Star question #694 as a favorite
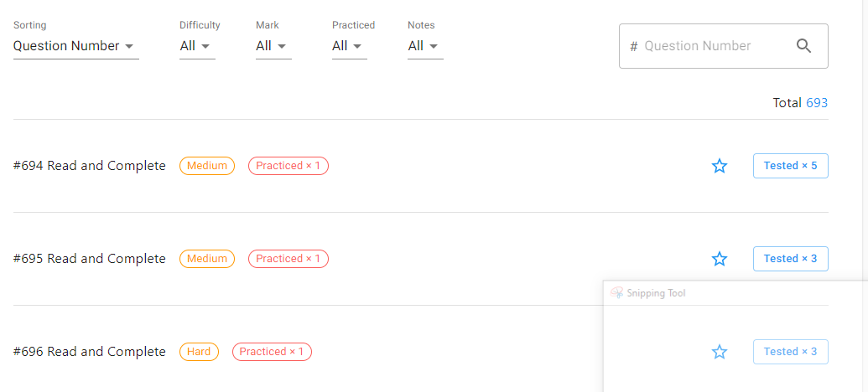Image resolution: width=868 pixels, height=392 pixels. [x=720, y=166]
